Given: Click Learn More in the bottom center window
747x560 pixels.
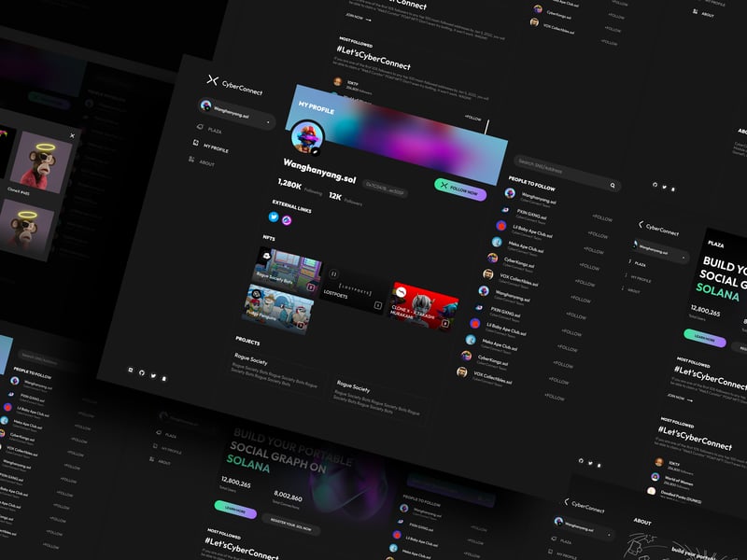Looking at the screenshot, I should [x=235, y=510].
